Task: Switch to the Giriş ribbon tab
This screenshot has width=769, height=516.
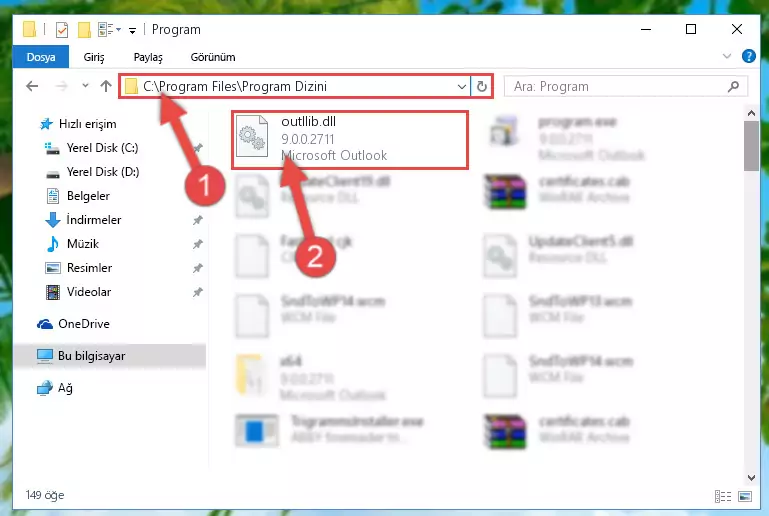Action: [x=94, y=57]
